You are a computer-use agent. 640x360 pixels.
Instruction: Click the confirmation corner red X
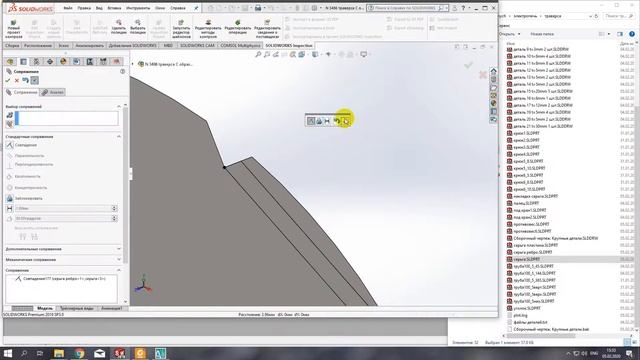[483, 75]
